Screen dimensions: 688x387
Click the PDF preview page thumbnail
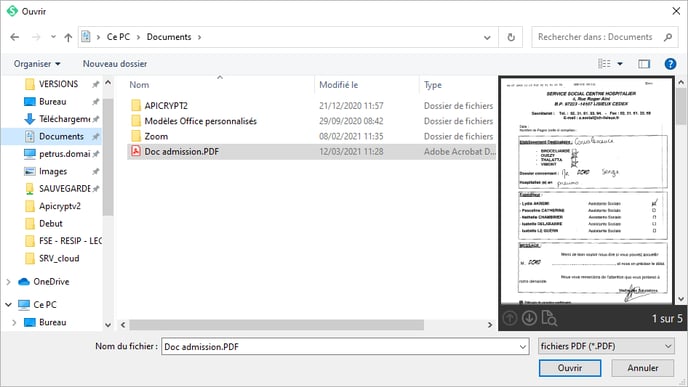(x=587, y=191)
